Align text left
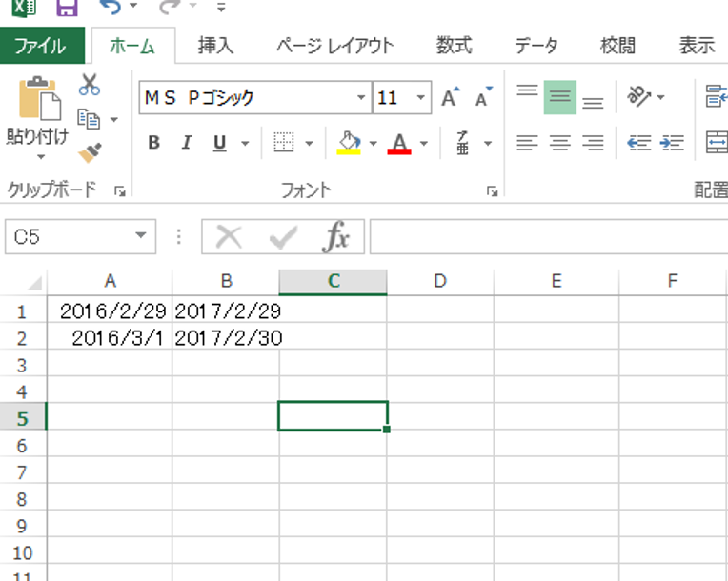This screenshot has width=728, height=581. click(x=528, y=143)
